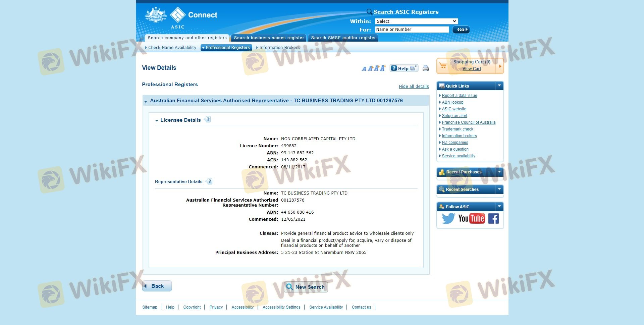Switch to Search business names register tab
The width and height of the screenshot is (644, 325).
pos(269,38)
